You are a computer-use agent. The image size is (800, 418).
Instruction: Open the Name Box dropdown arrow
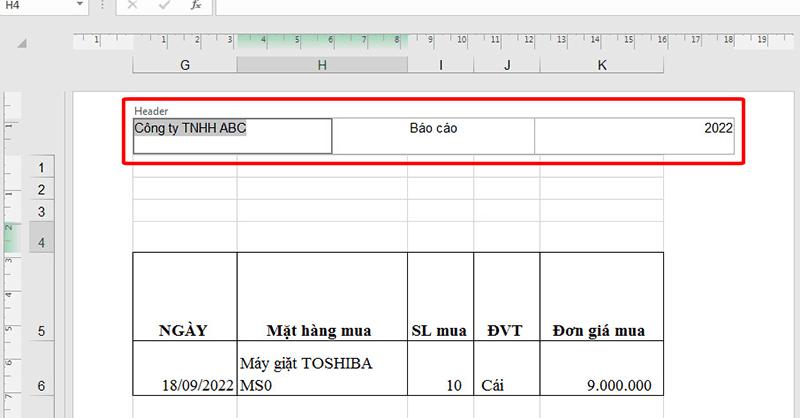pos(80,5)
